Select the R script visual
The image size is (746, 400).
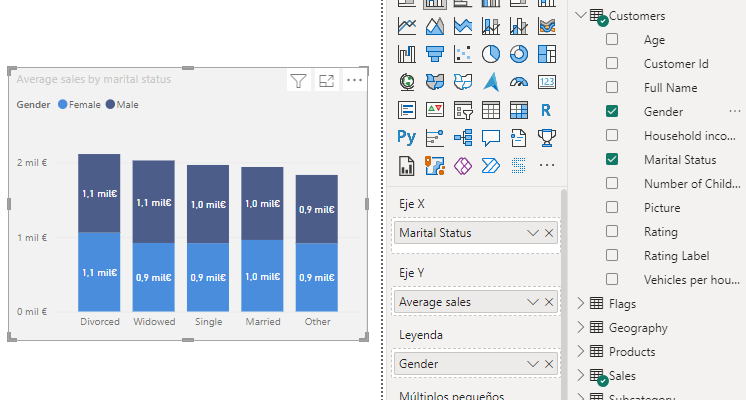[x=547, y=110]
